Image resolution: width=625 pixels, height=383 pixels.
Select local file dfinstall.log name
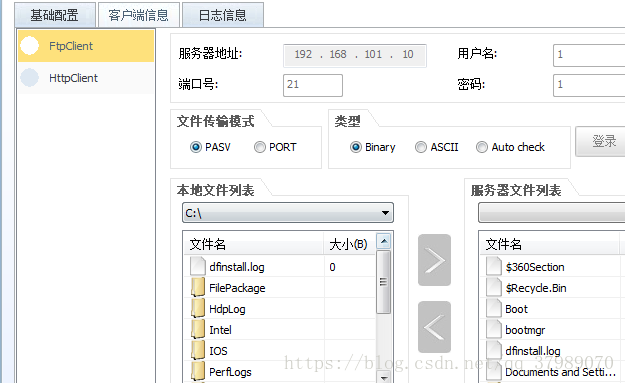237,267
